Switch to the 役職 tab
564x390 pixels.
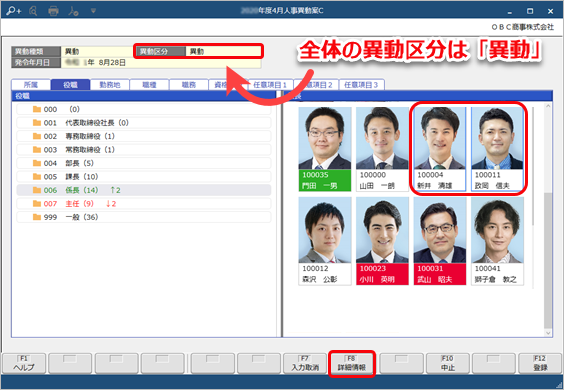(x=70, y=85)
